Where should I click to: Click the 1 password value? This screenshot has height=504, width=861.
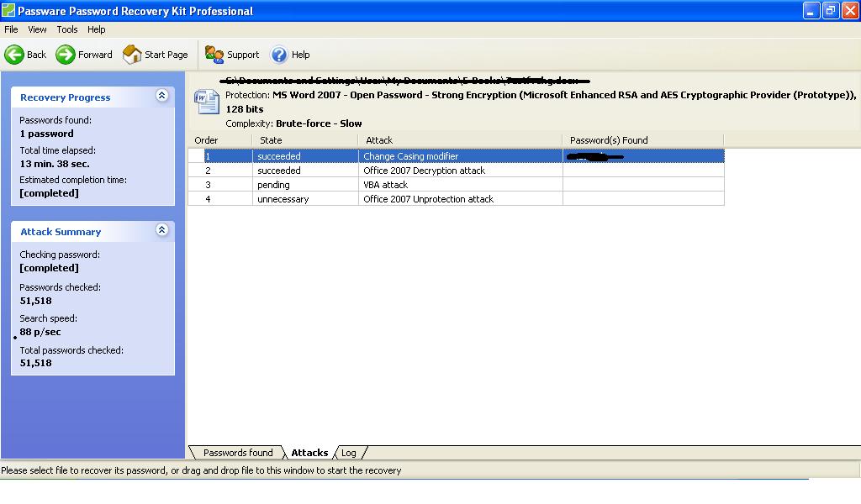click(47, 134)
